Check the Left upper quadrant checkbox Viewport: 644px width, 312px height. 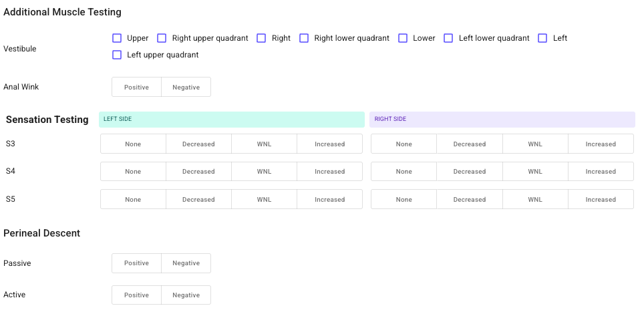117,55
